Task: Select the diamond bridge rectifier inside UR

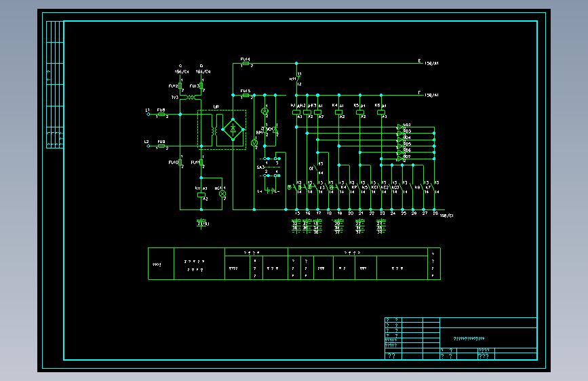Action: click(x=233, y=129)
